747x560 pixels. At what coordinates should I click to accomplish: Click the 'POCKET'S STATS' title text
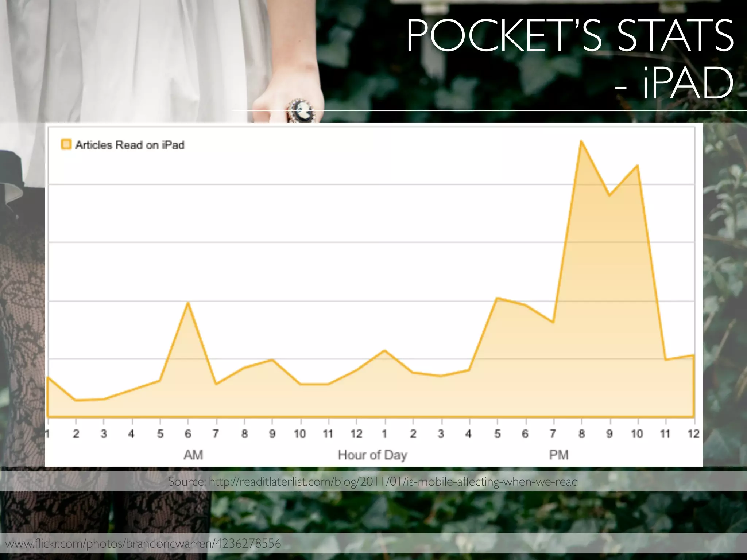click(570, 36)
